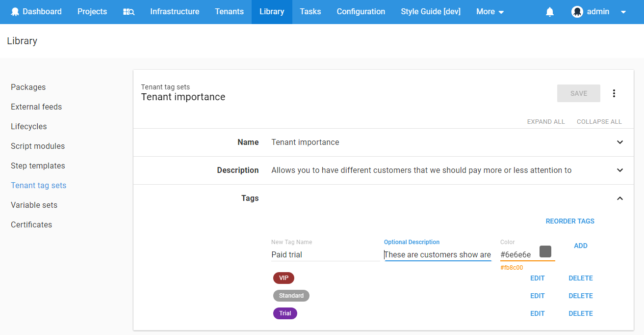Open the three-dot overflow menu beside Save
This screenshot has height=335, width=644.
pyautogui.click(x=614, y=93)
